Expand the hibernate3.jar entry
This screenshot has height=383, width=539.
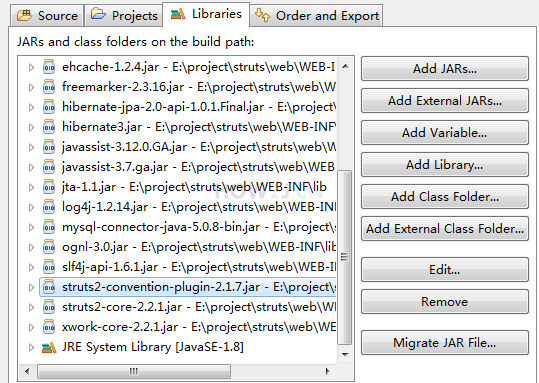click(x=31, y=127)
